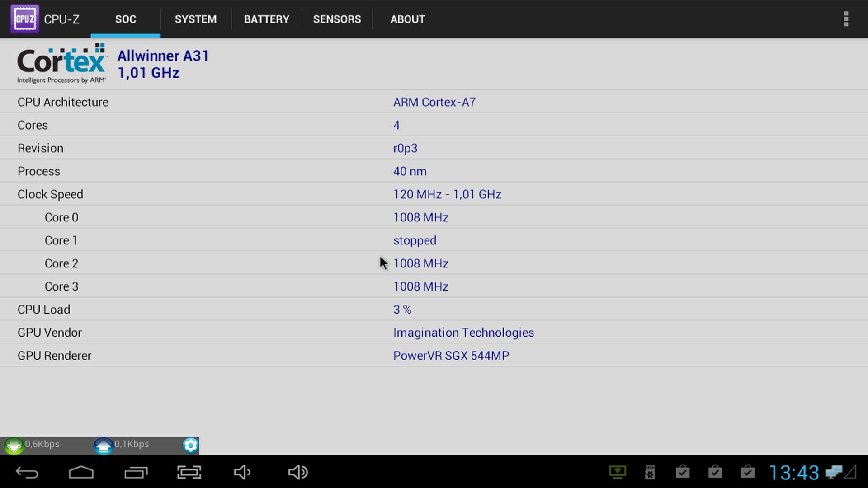Open the ABOUT tab
The image size is (868, 488).
[407, 19]
